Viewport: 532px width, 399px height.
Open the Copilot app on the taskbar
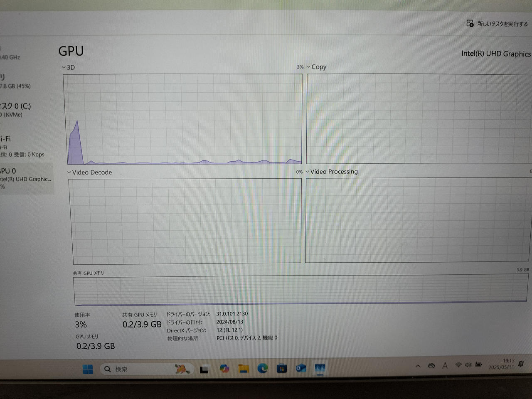(224, 368)
